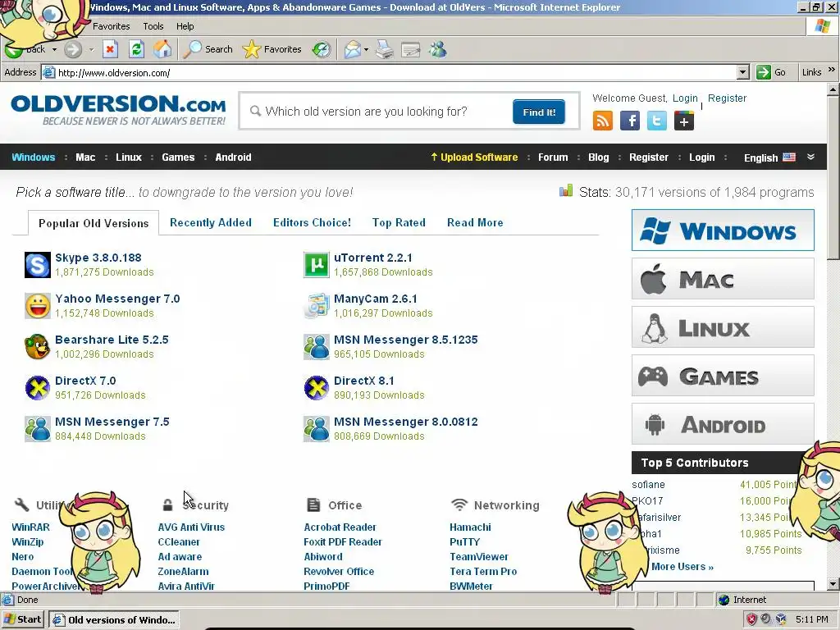This screenshot has height=630, width=840.
Task: Click the Upload Software link
Action: tap(474, 157)
